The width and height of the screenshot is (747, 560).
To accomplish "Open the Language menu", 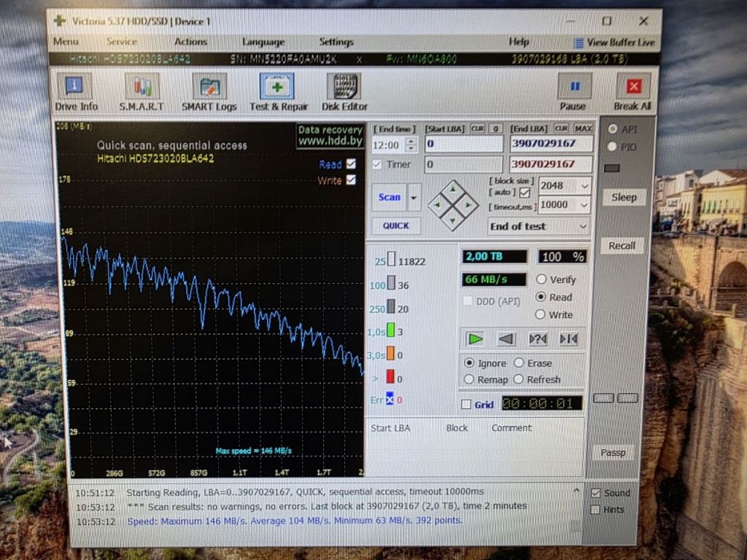I will (x=263, y=42).
